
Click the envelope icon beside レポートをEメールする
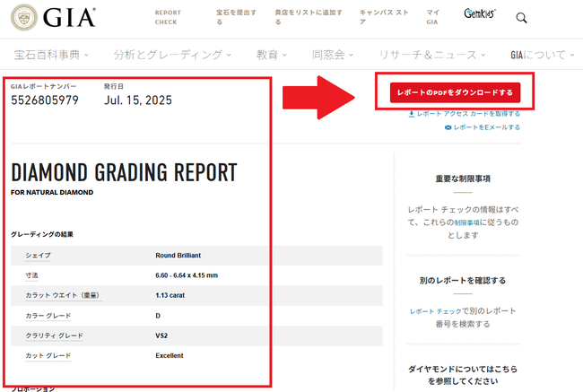pyautogui.click(x=448, y=127)
